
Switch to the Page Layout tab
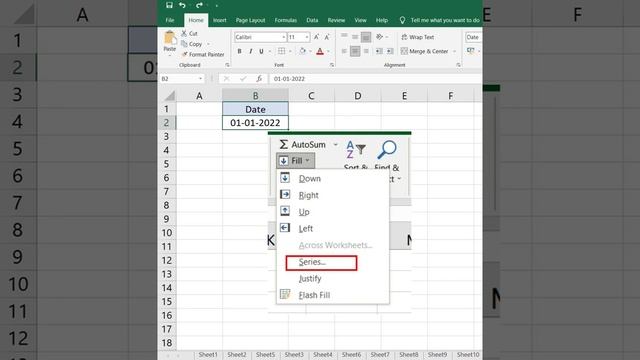[x=250, y=20]
